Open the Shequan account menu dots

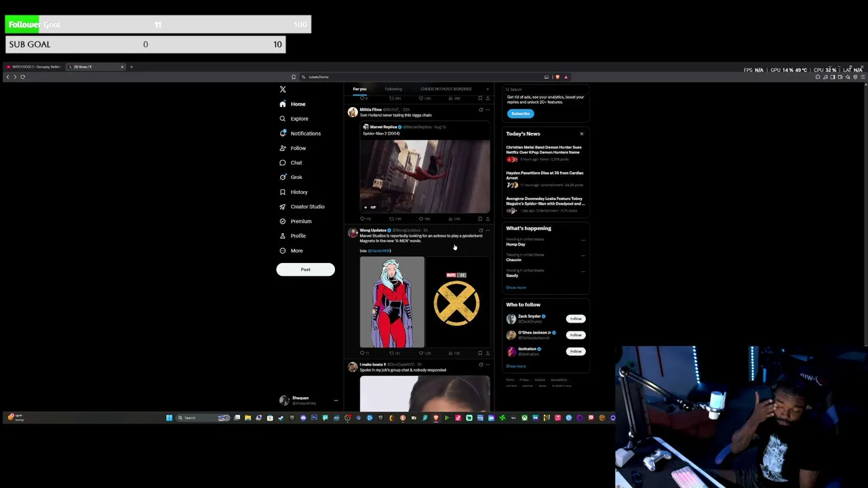[x=336, y=401]
